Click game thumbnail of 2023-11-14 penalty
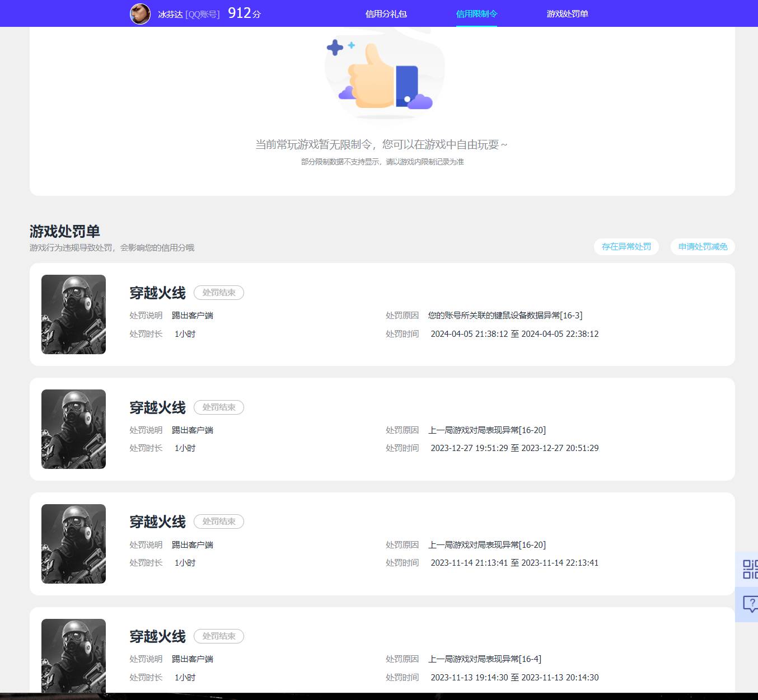The image size is (758, 700). pyautogui.click(x=73, y=544)
